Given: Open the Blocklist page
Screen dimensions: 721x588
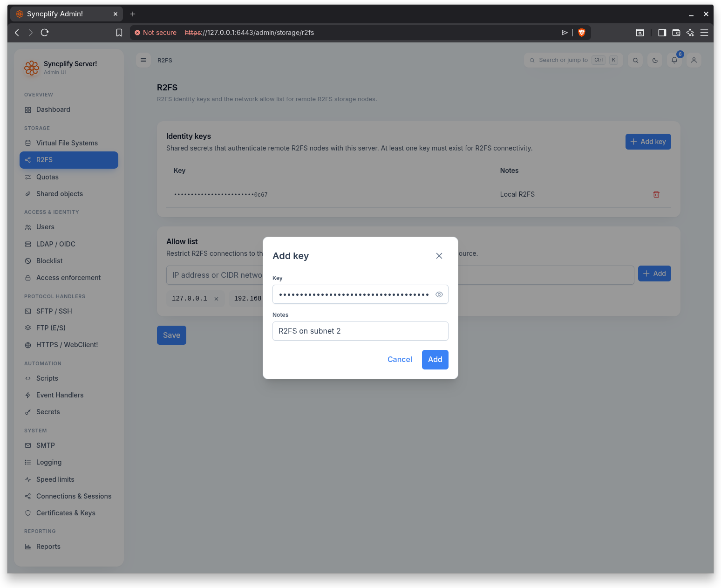Looking at the screenshot, I should click(x=69, y=261).
